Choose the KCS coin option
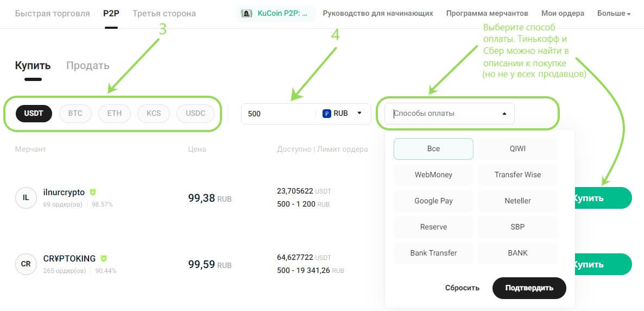Image resolution: width=644 pixels, height=311 pixels. (154, 114)
